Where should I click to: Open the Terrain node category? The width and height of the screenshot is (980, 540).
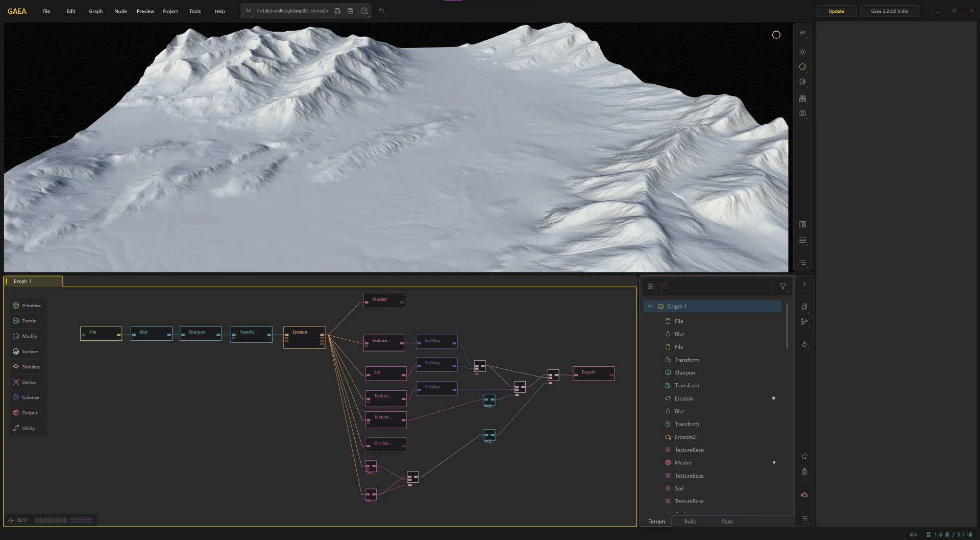(x=28, y=321)
